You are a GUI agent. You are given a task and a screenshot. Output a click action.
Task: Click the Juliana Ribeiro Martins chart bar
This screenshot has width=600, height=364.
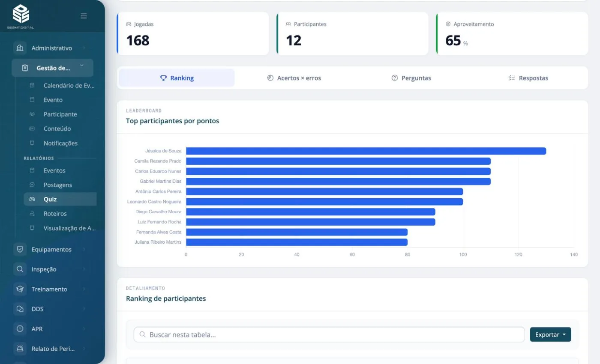click(x=297, y=242)
